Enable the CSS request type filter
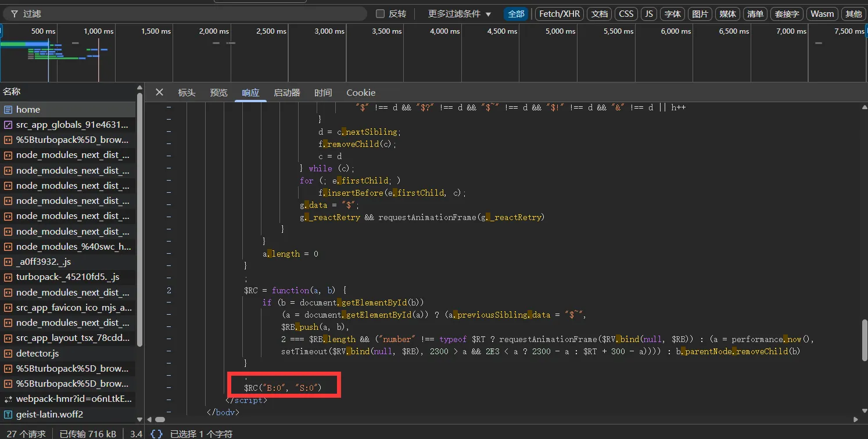The width and height of the screenshot is (868, 439). click(626, 14)
